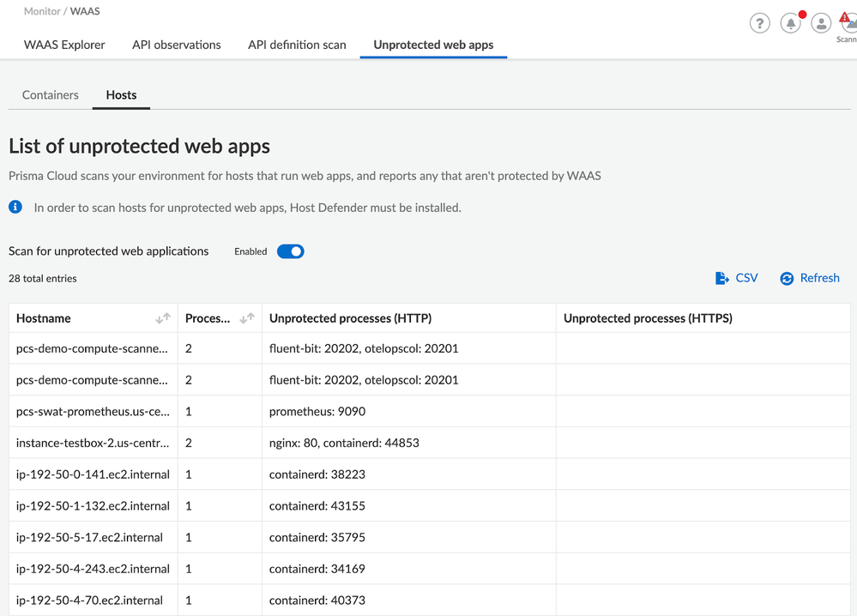This screenshot has width=857, height=616.
Task: Click the Refresh text label
Action: [x=819, y=278]
